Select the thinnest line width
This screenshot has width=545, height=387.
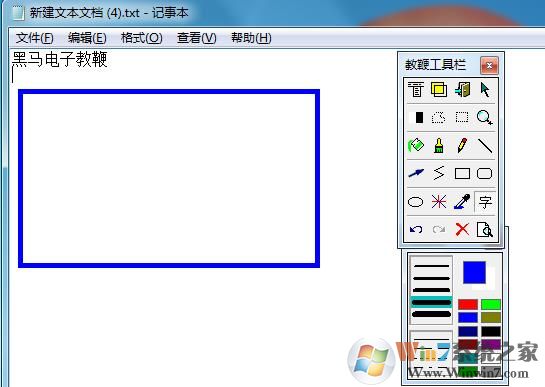[431, 266]
